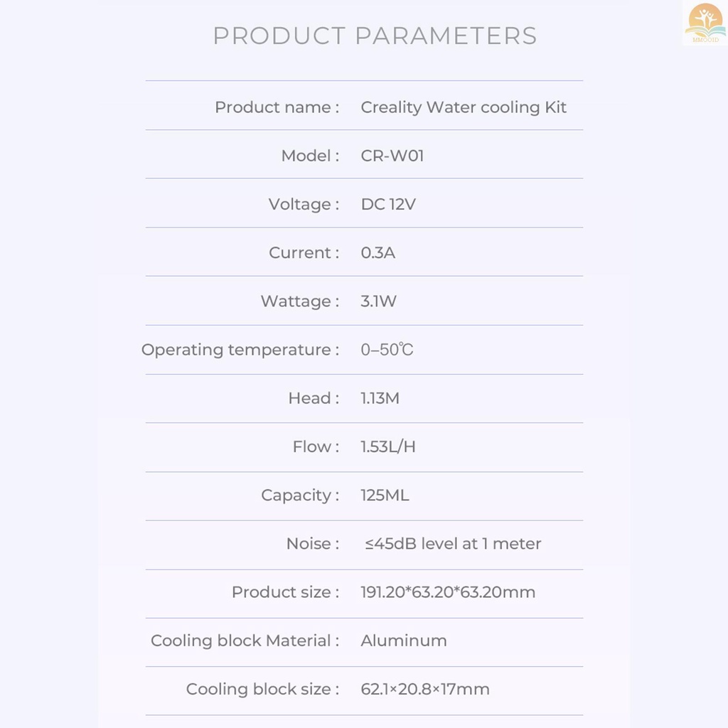Click the PRODUCT PARAMETERS heading
Screen dimensions: 728x728
point(375,36)
